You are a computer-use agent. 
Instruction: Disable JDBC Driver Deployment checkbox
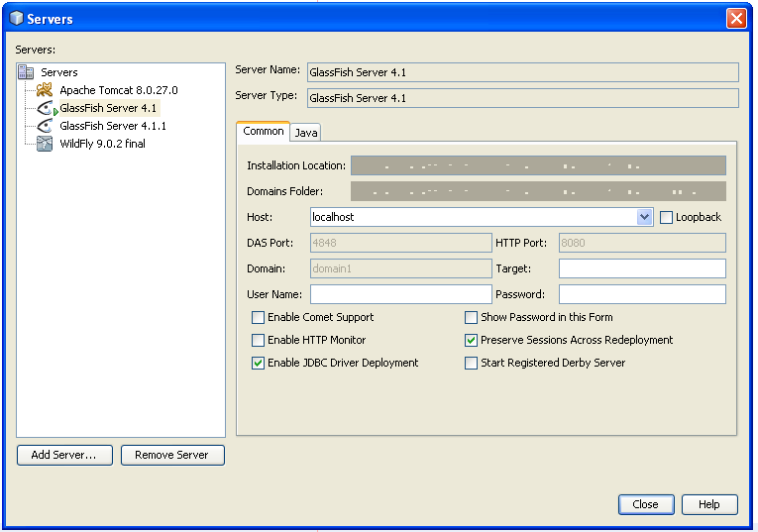click(259, 363)
